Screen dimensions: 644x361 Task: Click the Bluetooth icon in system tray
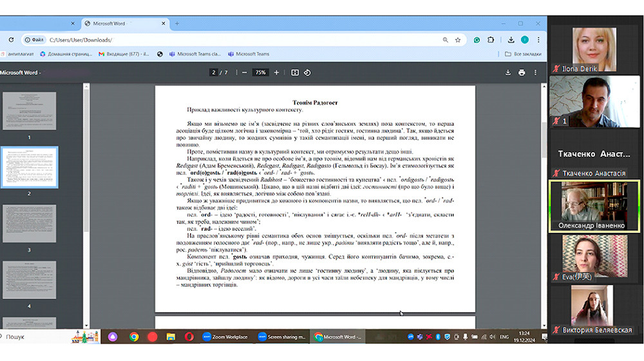(438, 337)
